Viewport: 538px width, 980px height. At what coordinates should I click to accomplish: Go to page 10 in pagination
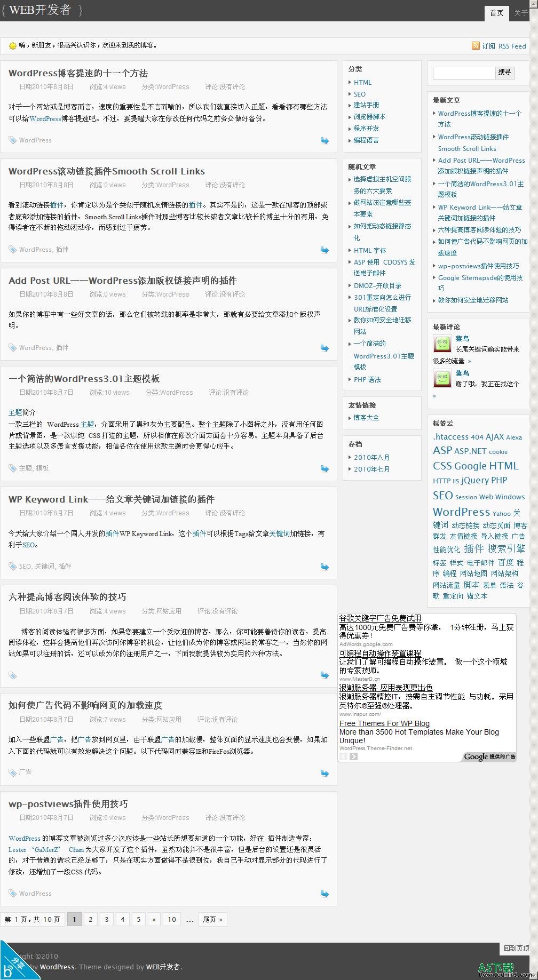(x=172, y=919)
